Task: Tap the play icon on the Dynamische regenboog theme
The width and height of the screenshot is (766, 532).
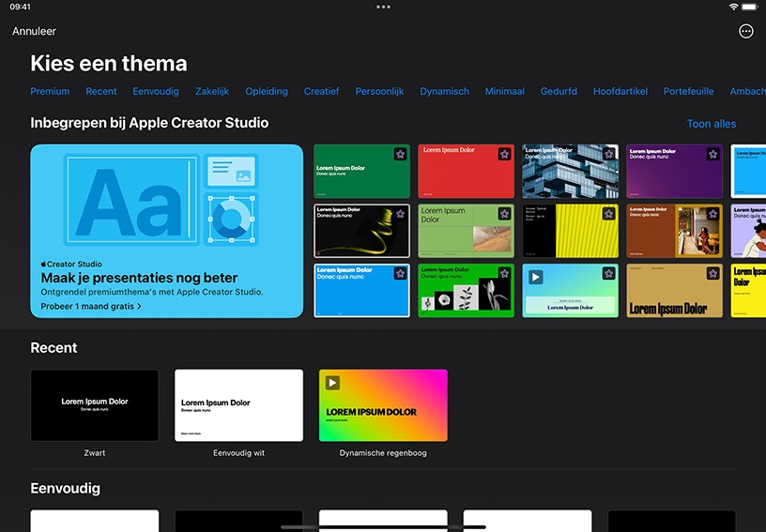Action: pyautogui.click(x=332, y=383)
